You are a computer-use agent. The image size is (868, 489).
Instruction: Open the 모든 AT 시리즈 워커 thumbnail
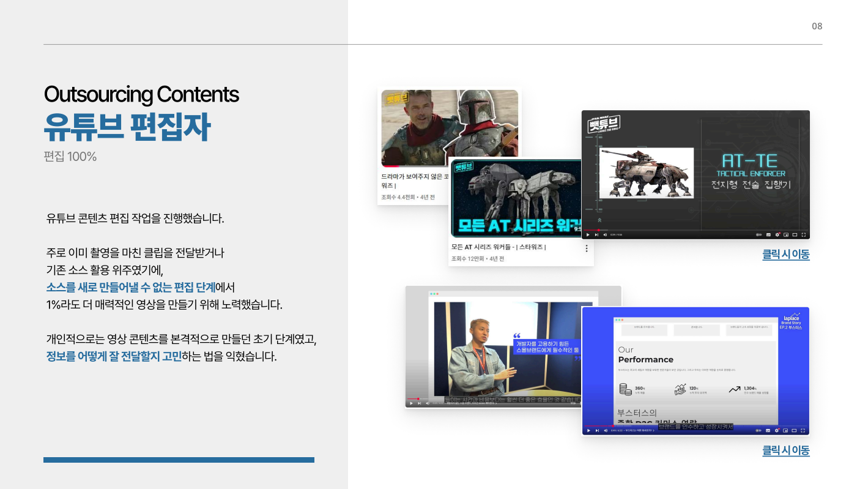[517, 198]
